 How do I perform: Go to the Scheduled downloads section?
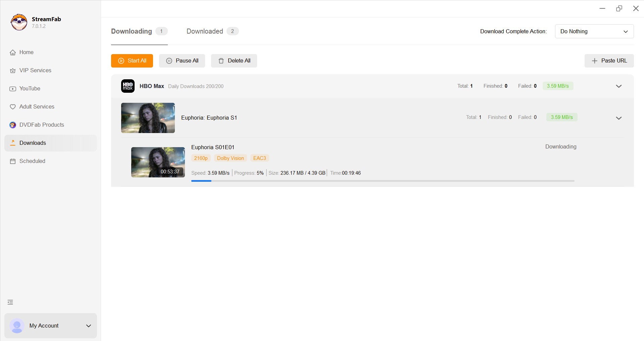[32, 161]
